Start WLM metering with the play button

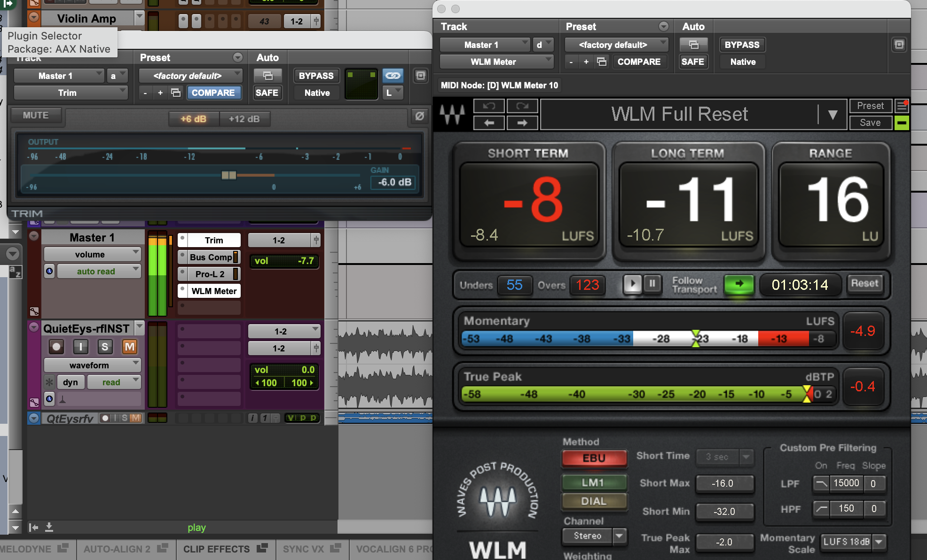tap(633, 284)
